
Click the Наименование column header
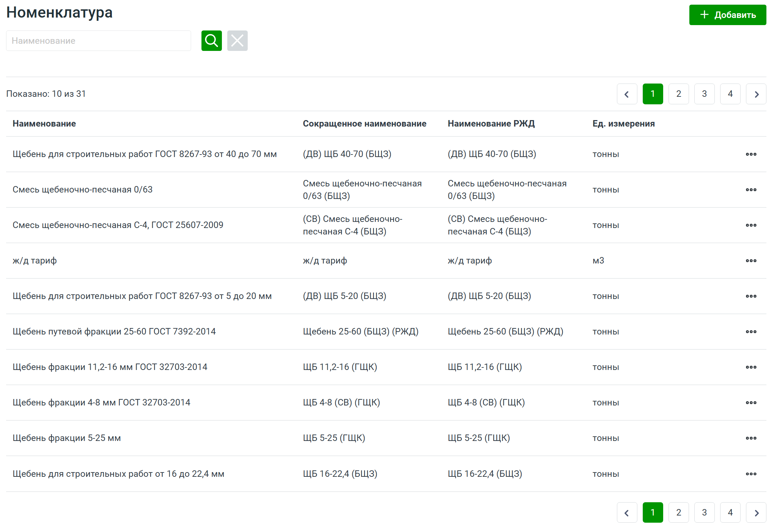pyautogui.click(x=44, y=124)
